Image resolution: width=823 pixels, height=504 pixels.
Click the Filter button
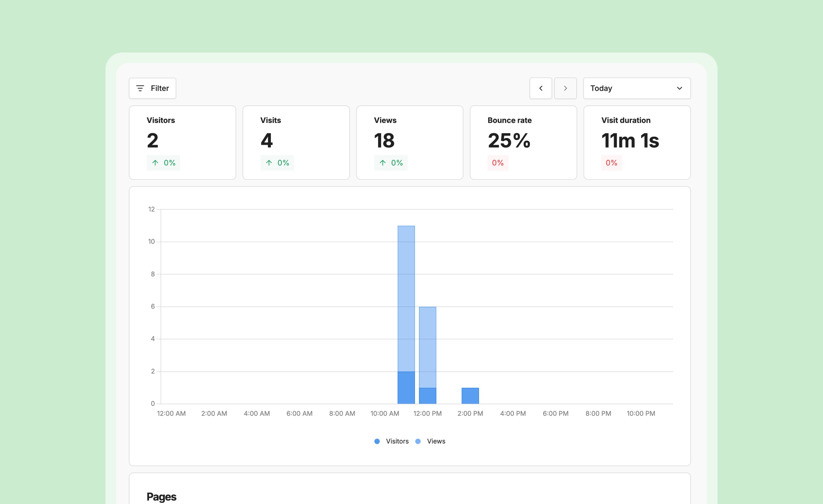[x=152, y=88]
